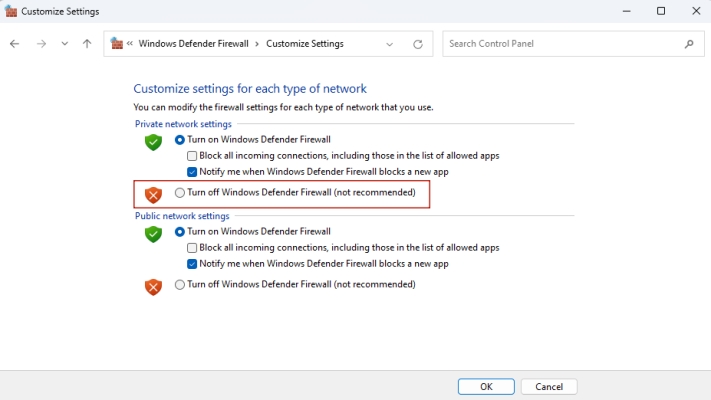
Task: Type in the Search Control Panel field
Action: [560, 44]
